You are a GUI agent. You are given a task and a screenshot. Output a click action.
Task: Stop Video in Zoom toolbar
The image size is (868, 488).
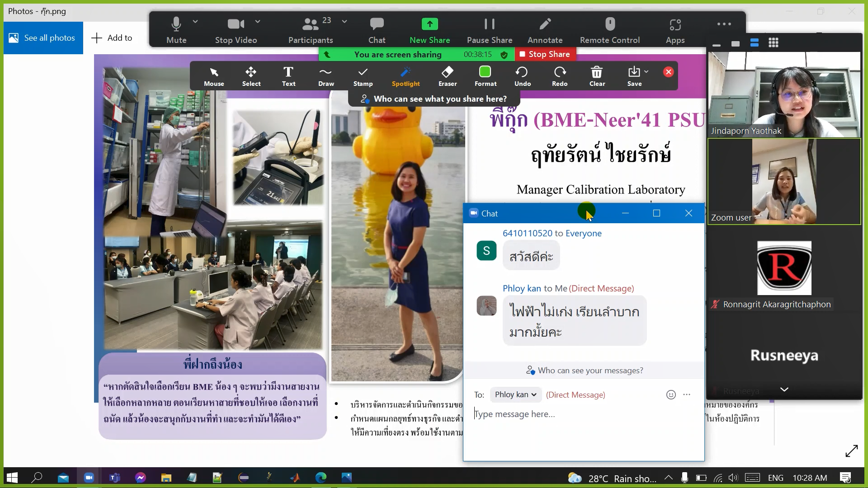(236, 30)
